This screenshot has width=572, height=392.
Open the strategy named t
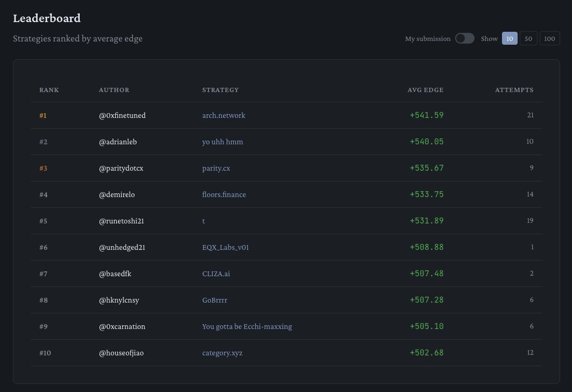click(204, 221)
